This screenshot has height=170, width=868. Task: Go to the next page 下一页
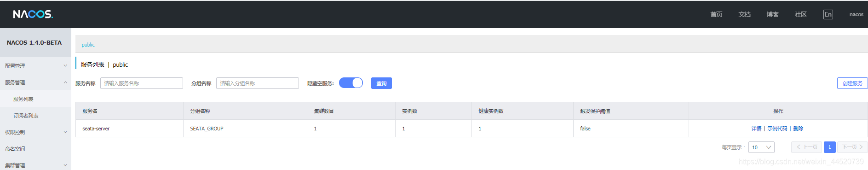tap(852, 147)
